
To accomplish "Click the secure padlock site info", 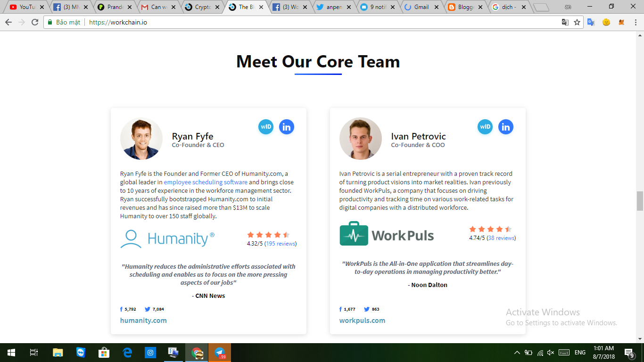I will pyautogui.click(x=50, y=22).
